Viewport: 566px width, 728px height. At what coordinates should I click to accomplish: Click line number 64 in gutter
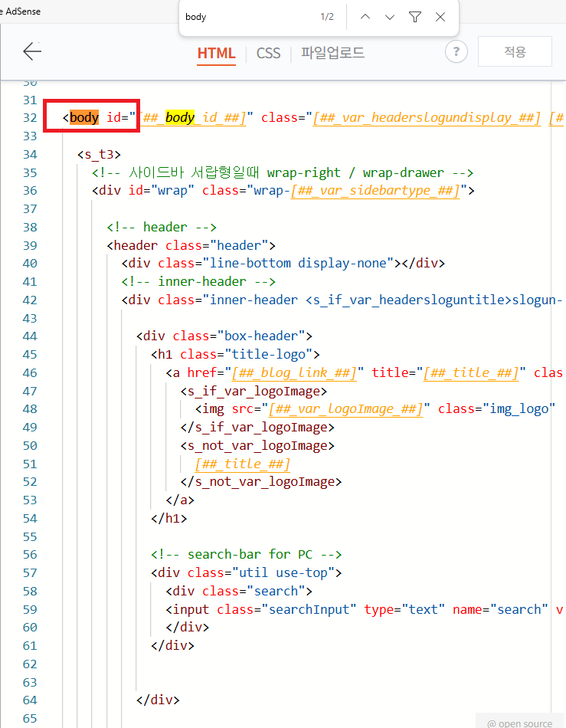point(30,700)
